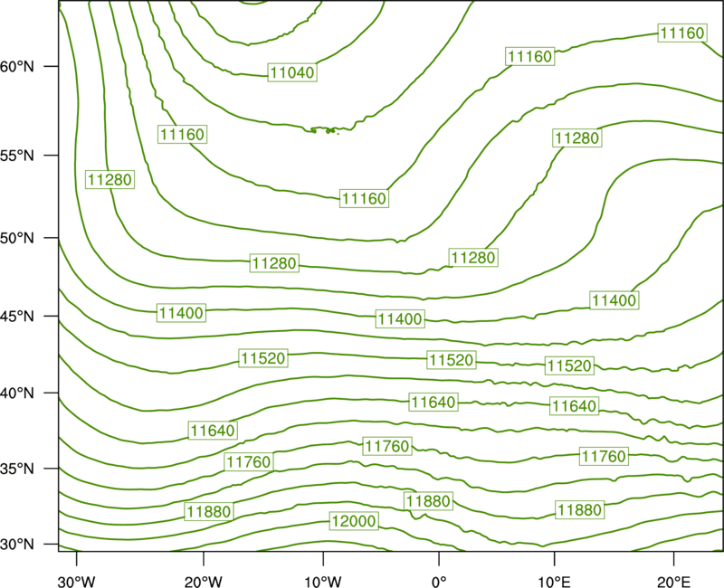Click the 11040 contour label
The height and width of the screenshot is (588, 724).
292,72
